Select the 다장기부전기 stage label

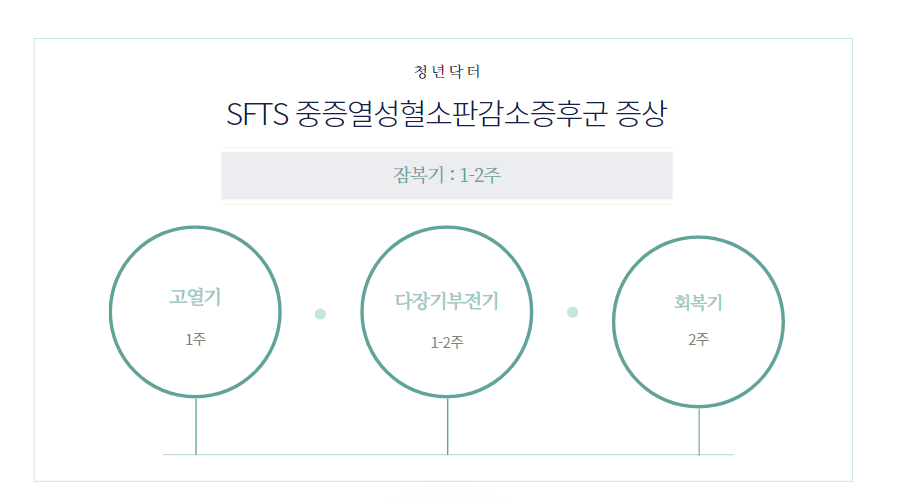coord(447,301)
